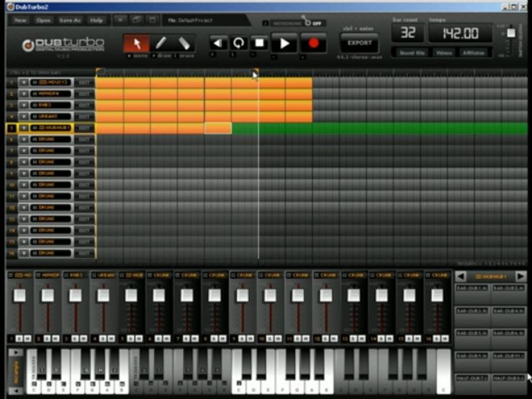The height and width of the screenshot is (399, 532).
Task: Click the keyboard octave down arrow
Action: pos(16,391)
